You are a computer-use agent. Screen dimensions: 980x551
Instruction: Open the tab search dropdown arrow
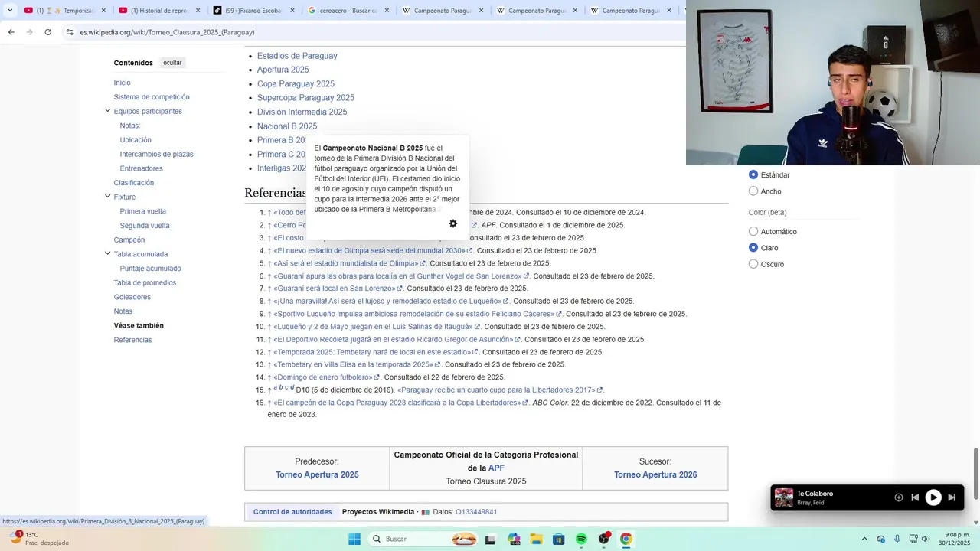pyautogui.click(x=10, y=11)
